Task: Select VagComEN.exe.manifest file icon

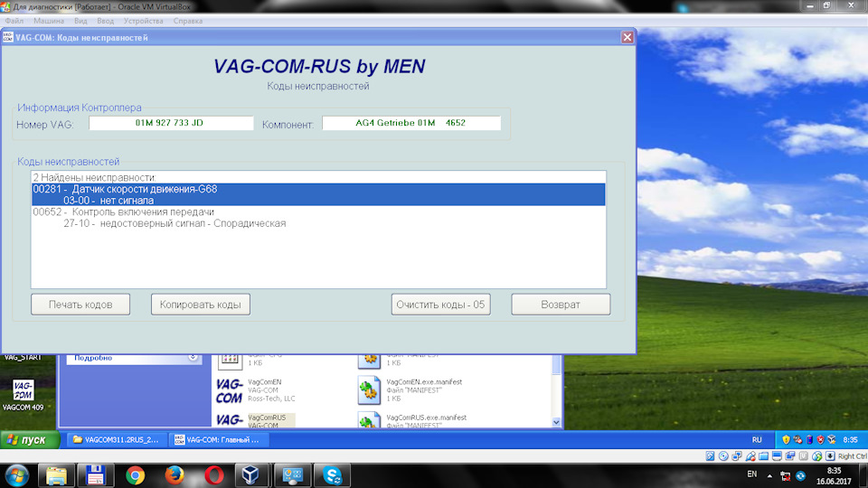Action: pos(369,390)
